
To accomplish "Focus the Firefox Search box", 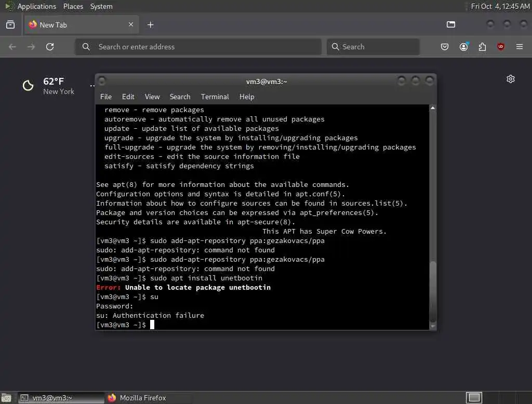I will click(x=373, y=47).
